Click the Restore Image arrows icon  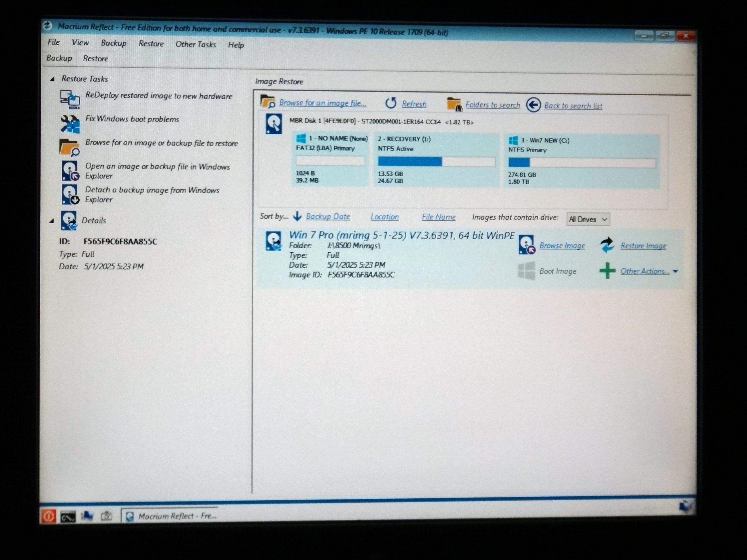pyautogui.click(x=608, y=245)
